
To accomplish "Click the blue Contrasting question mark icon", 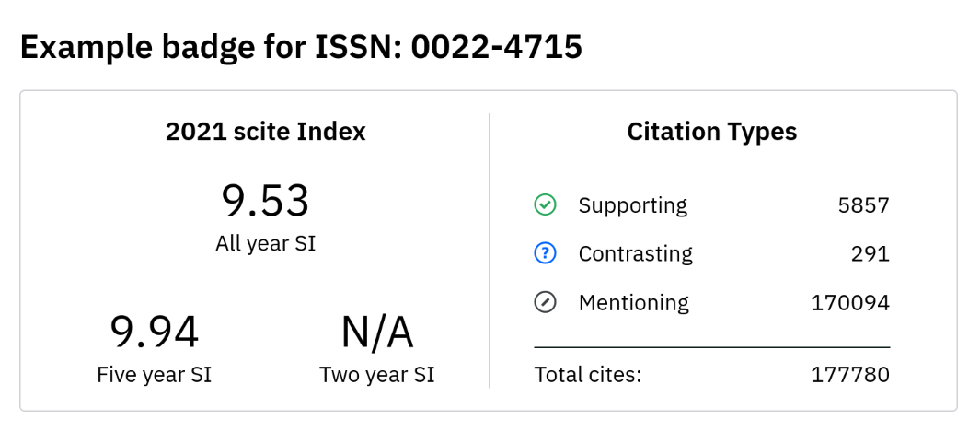I will coord(545,254).
